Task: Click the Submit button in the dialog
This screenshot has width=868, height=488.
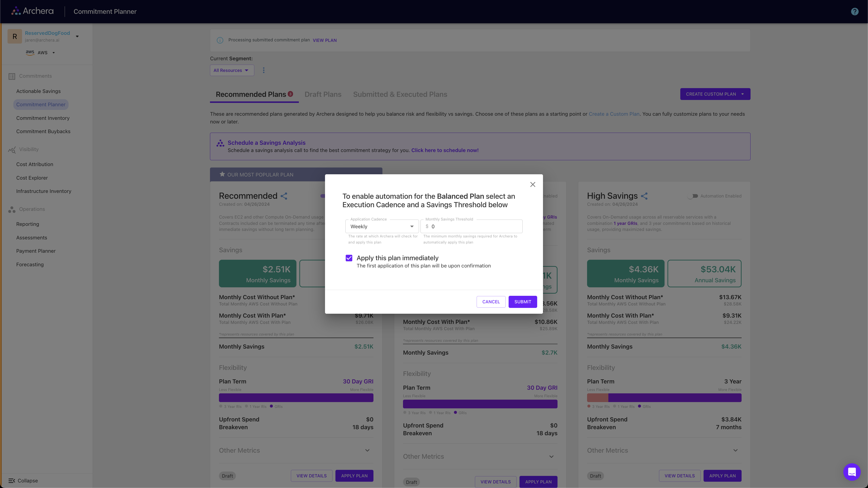Action: pyautogui.click(x=523, y=302)
